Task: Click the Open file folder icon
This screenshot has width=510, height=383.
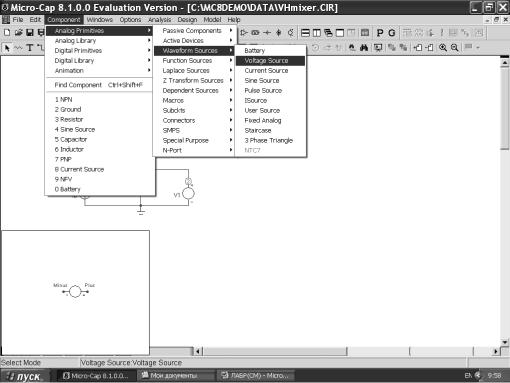Action: point(18,33)
